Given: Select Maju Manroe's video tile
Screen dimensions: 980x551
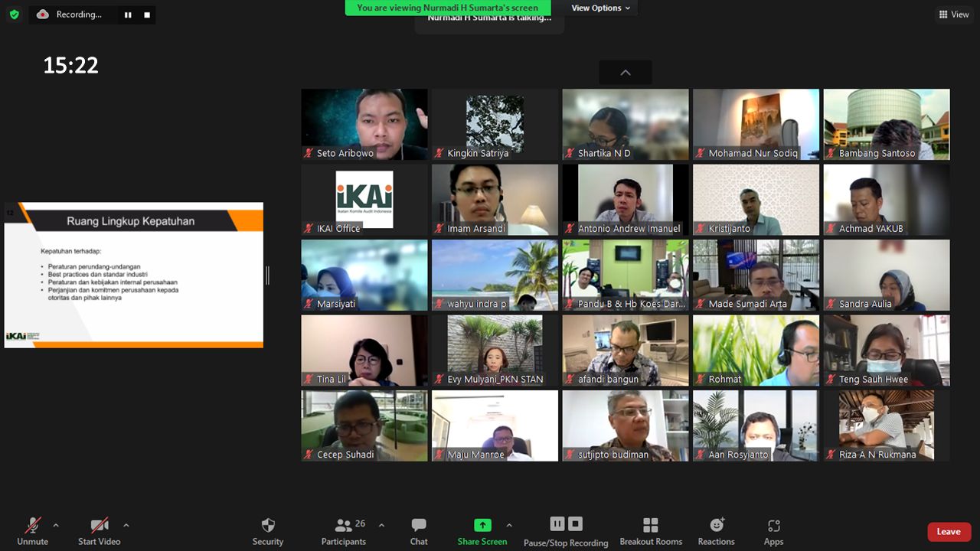Looking at the screenshot, I should (495, 425).
